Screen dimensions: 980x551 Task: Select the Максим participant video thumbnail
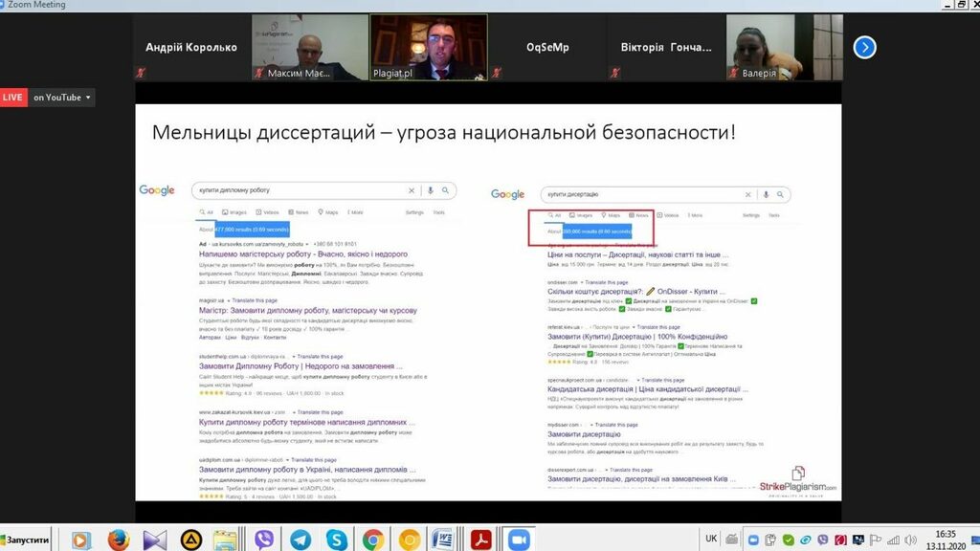309,46
